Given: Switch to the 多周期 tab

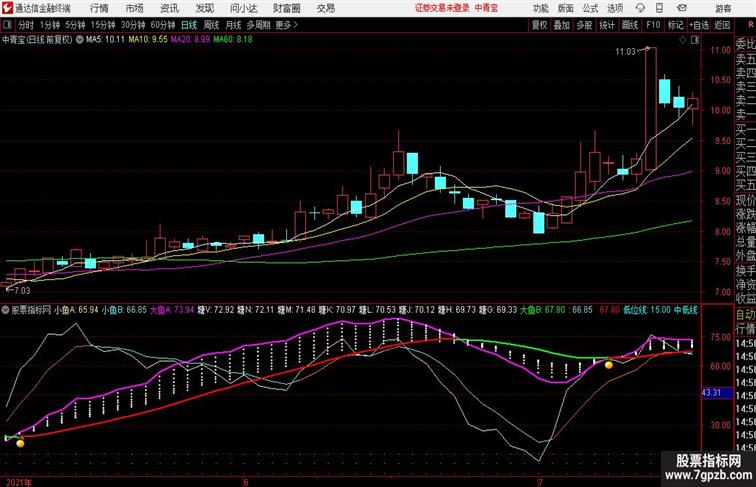Looking at the screenshot, I should tap(258, 25).
